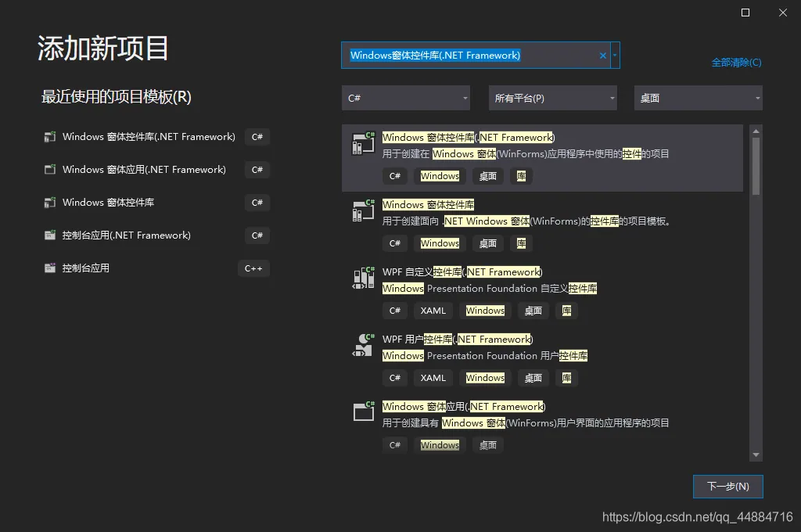
Task: Click the scrollbar up arrow
Action: pyautogui.click(x=756, y=131)
